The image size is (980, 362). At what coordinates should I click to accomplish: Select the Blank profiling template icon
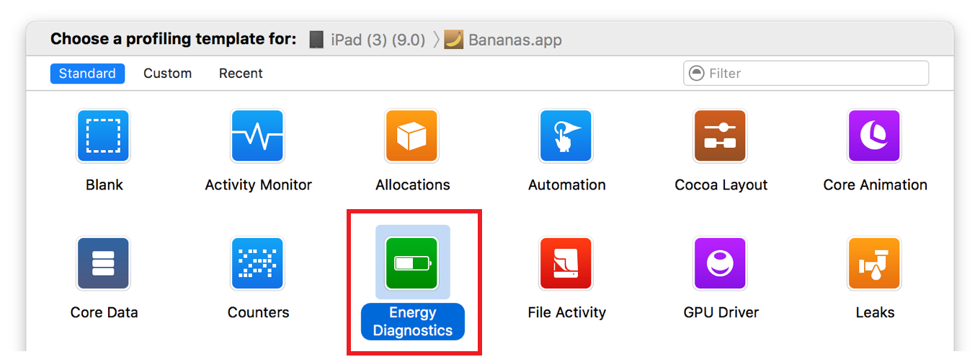click(x=103, y=136)
